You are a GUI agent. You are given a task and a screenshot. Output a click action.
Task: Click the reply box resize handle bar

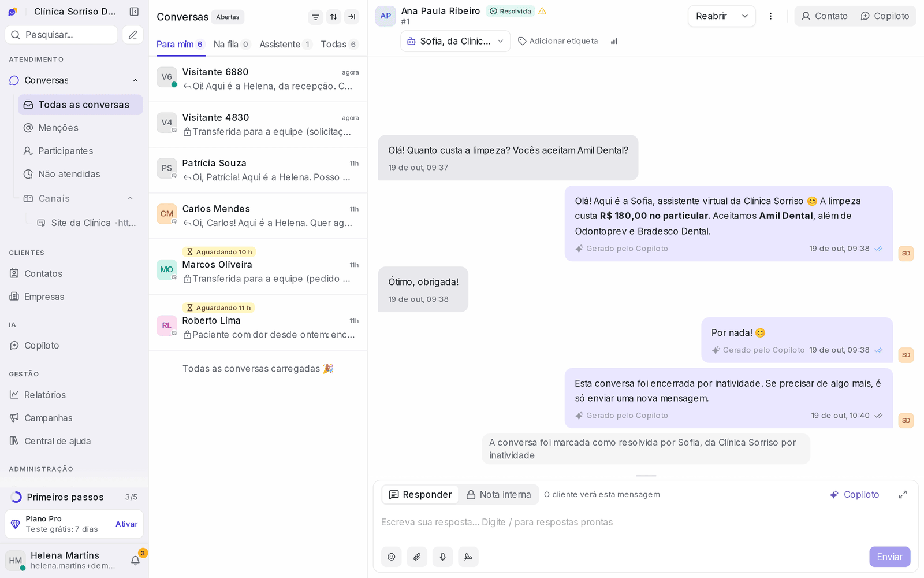pyautogui.click(x=646, y=476)
